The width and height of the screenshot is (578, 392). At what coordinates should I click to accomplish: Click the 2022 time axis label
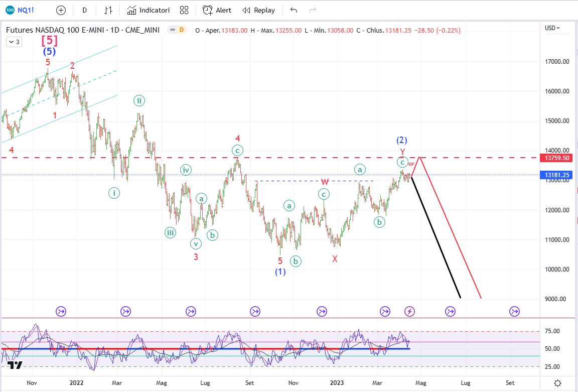(77, 383)
